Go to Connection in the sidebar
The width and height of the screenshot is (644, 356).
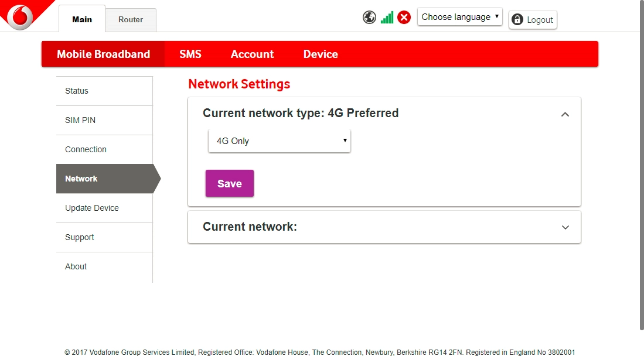coord(86,149)
